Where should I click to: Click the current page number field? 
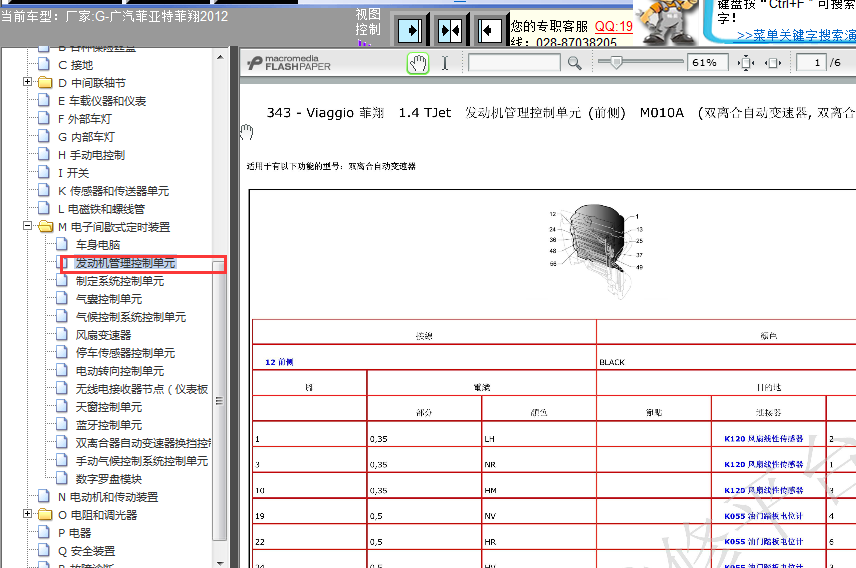pos(810,63)
